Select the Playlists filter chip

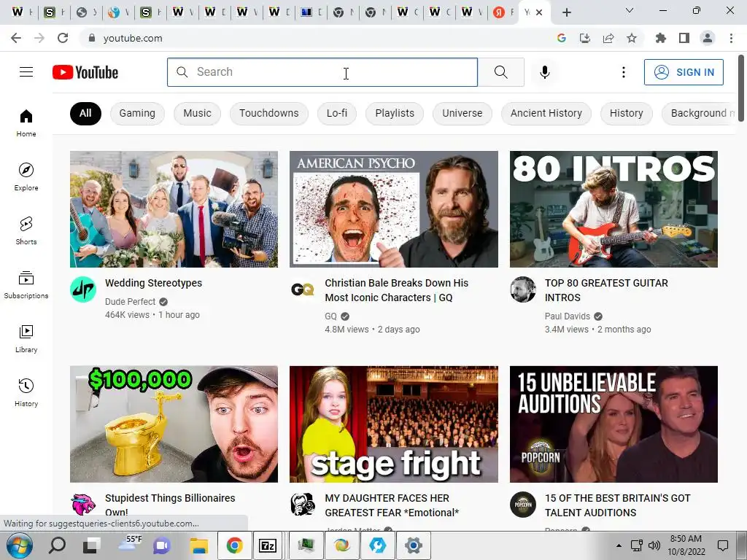pos(395,113)
